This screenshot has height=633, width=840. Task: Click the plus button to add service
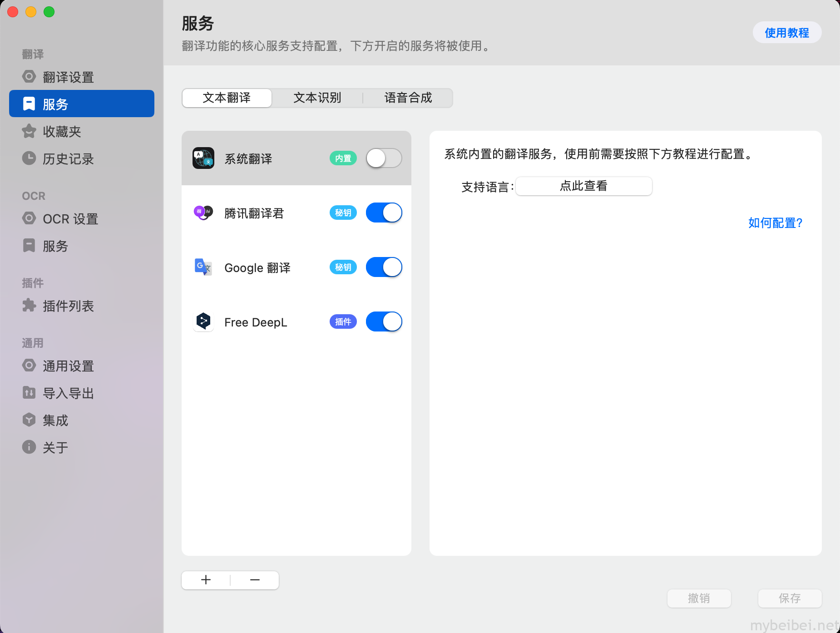point(206,580)
